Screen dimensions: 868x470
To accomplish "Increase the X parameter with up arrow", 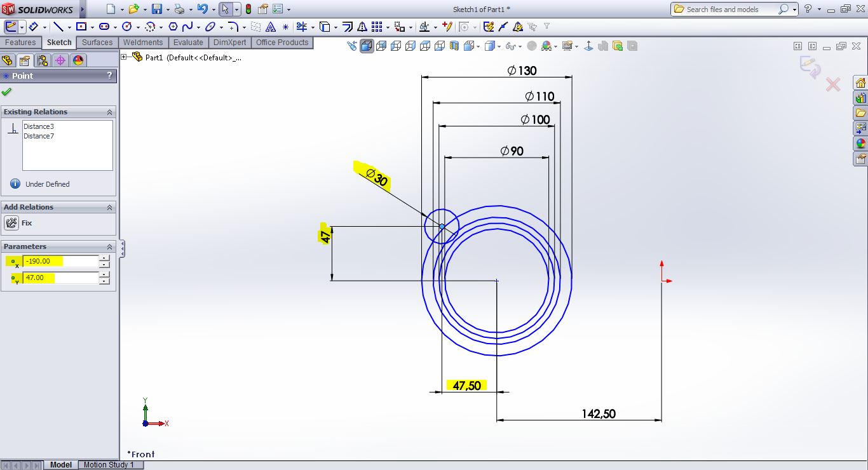I will click(104, 258).
